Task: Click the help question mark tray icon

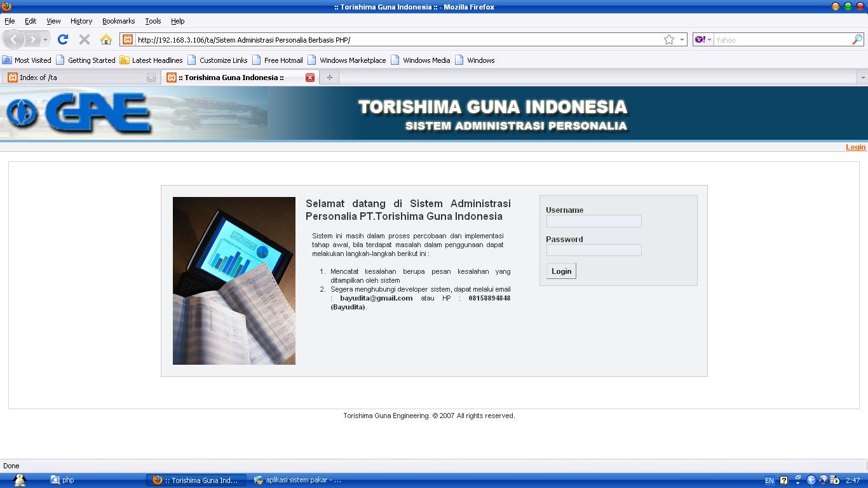Action: [783, 480]
